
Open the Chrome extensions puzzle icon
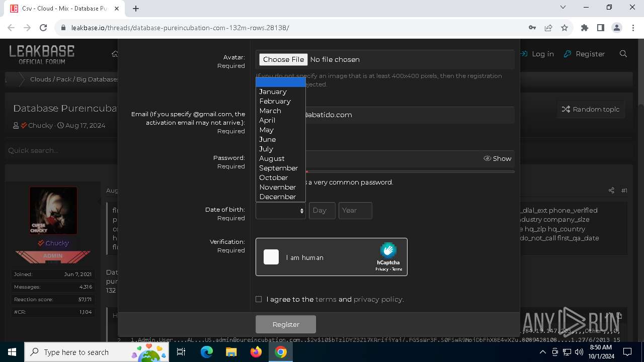pos(585,28)
